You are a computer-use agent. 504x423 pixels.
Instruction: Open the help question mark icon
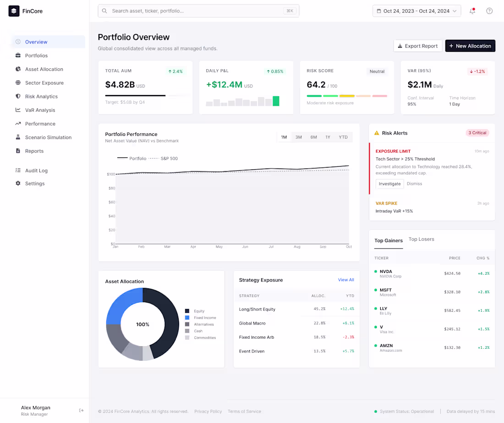(489, 11)
